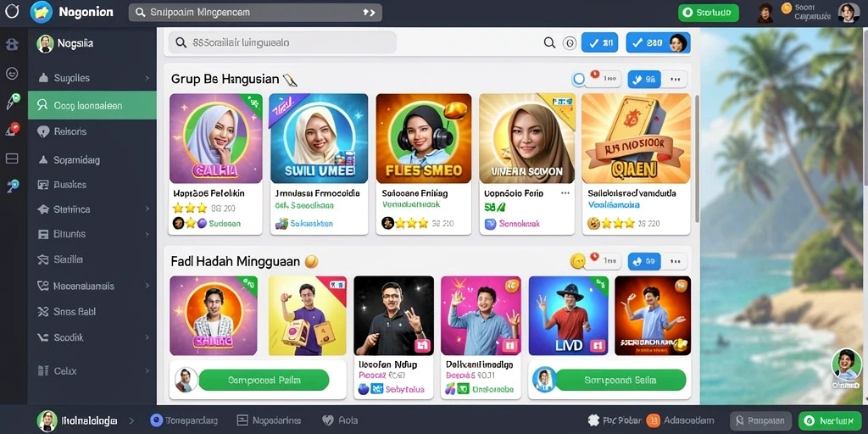Click the Nogonion app logo icon
Viewport: 868px width, 434px height.
coord(41,12)
